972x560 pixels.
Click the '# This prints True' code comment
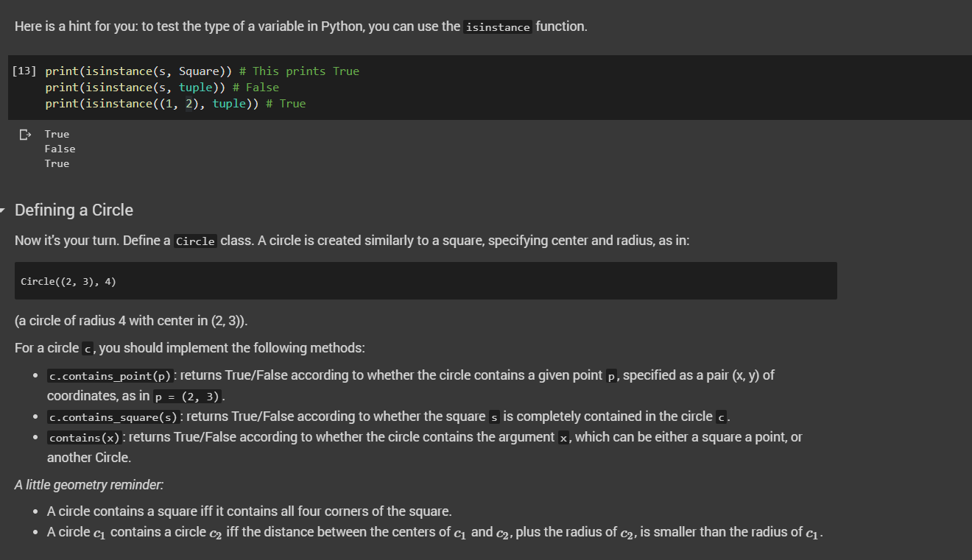click(x=300, y=71)
